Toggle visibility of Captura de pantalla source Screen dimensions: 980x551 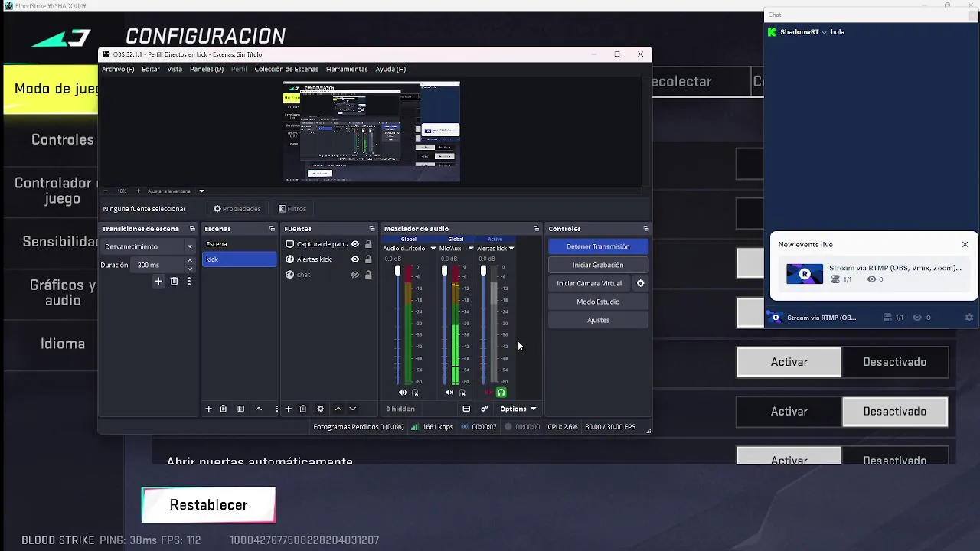point(355,244)
